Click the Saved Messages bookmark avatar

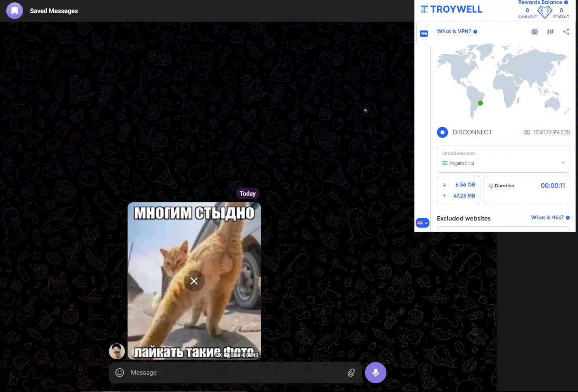pyautogui.click(x=15, y=11)
